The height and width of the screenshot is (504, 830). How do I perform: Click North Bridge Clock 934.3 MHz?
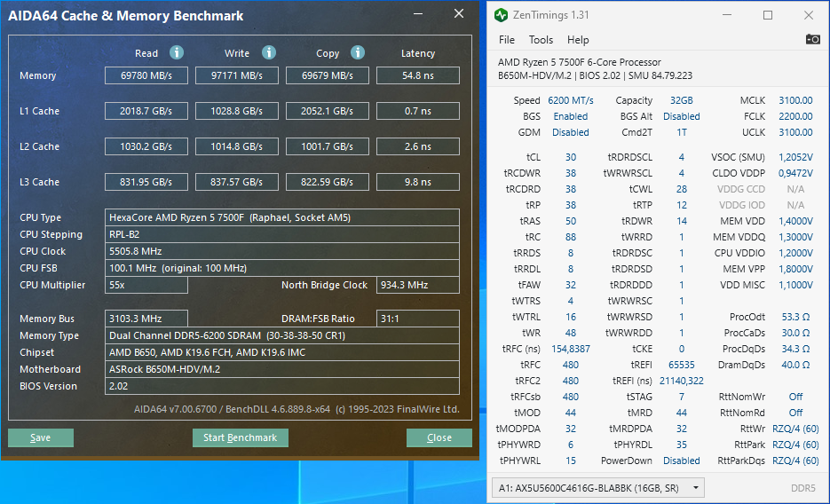pos(417,285)
